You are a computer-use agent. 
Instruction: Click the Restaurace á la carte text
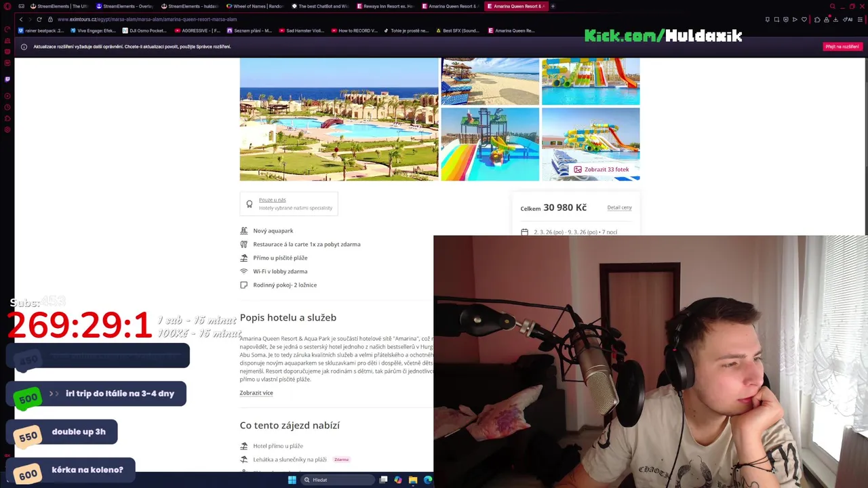(307, 244)
